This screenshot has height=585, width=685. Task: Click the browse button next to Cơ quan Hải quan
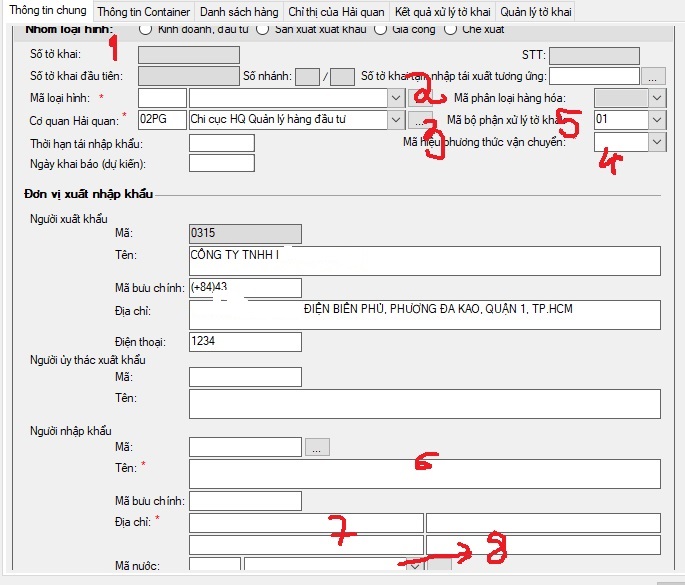(x=420, y=120)
